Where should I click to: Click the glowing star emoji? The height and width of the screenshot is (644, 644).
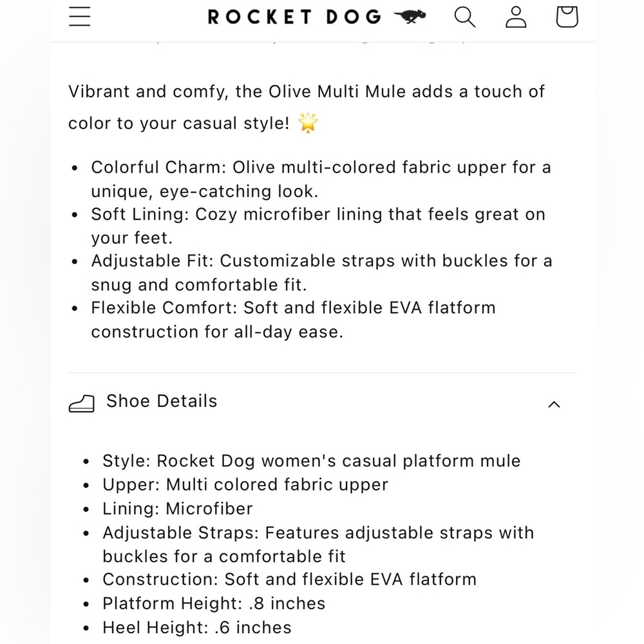(x=308, y=123)
